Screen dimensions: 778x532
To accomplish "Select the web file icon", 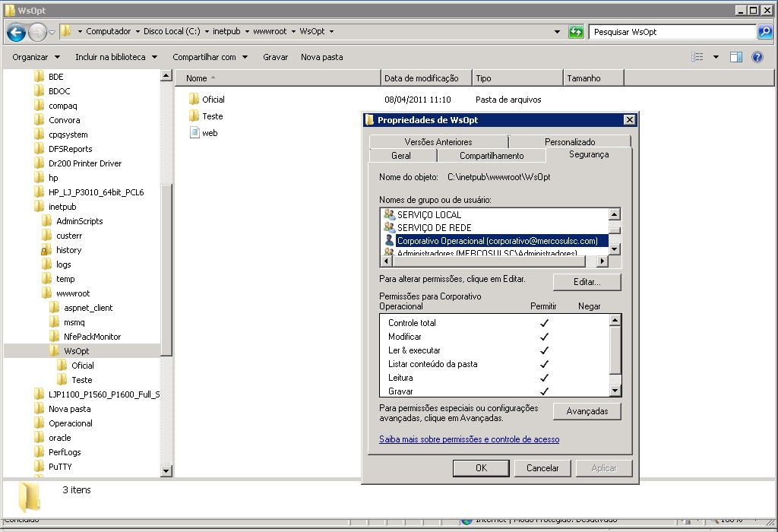I will (x=194, y=133).
